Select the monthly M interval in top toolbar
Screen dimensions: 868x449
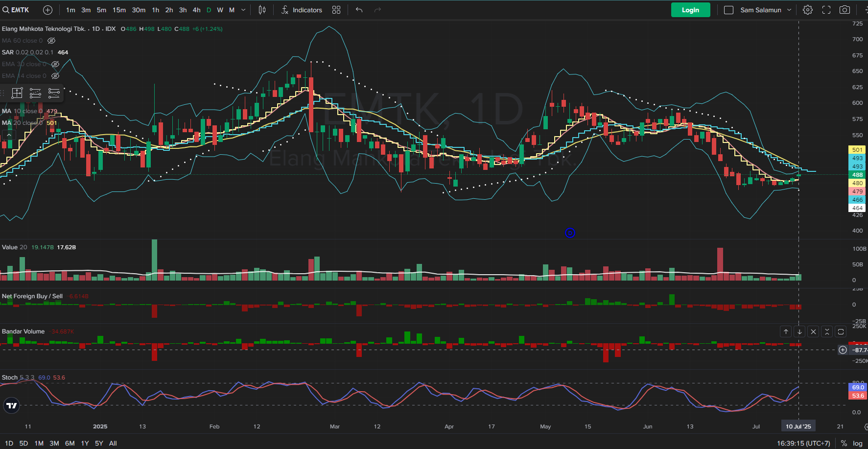[x=232, y=10]
